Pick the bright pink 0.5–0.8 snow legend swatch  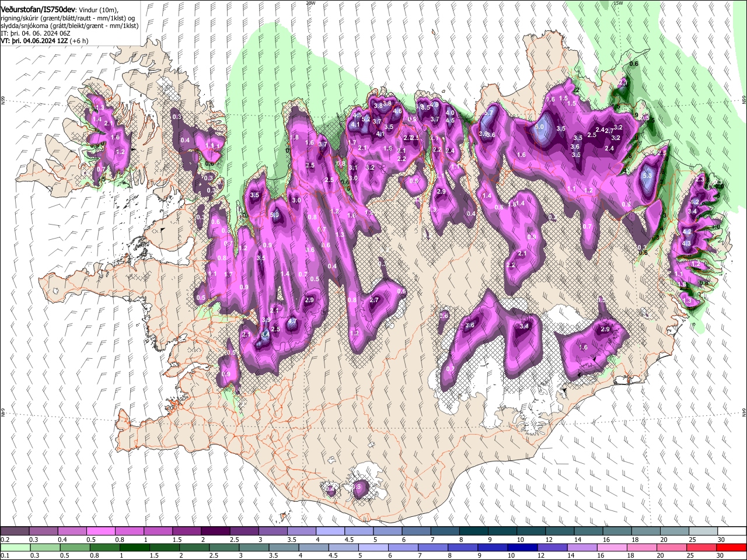(100, 531)
